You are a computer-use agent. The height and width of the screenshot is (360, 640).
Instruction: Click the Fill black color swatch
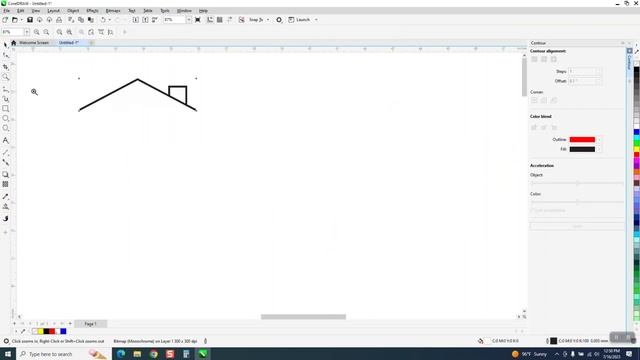pyautogui.click(x=582, y=149)
